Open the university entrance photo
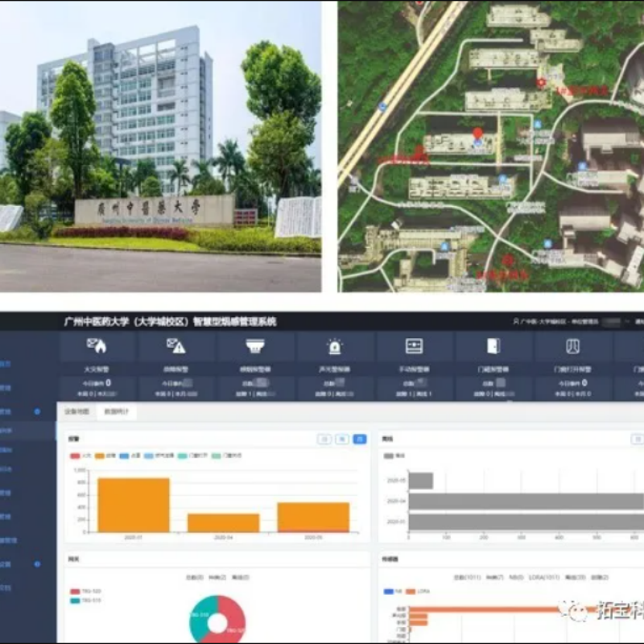 coord(160,147)
